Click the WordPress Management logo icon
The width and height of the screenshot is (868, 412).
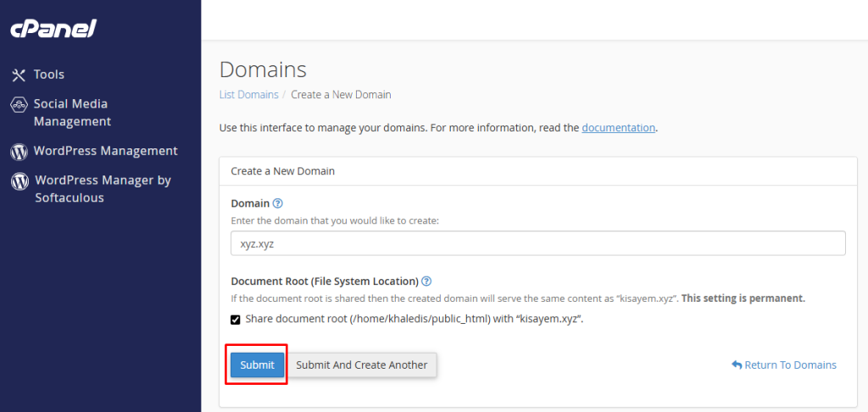point(19,152)
